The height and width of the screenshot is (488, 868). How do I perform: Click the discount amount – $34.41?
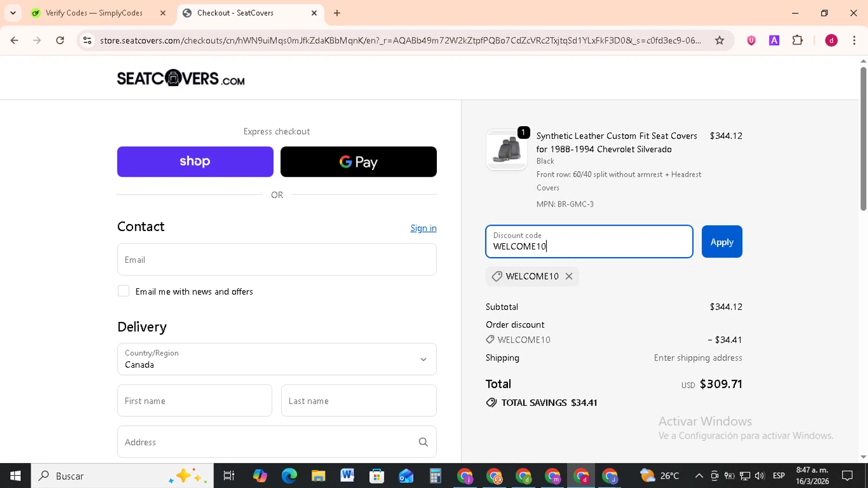(724, 340)
